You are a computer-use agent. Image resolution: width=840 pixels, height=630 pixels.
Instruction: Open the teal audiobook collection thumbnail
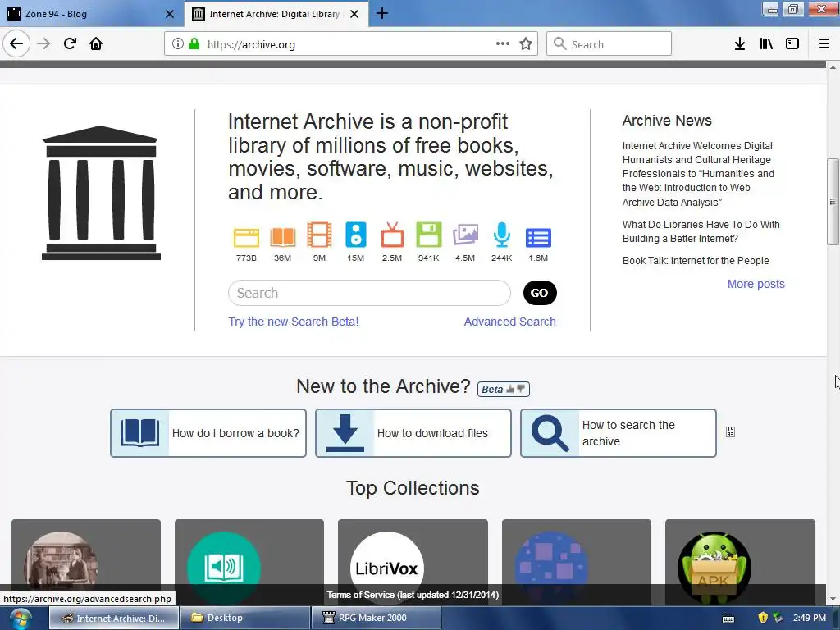point(224,568)
